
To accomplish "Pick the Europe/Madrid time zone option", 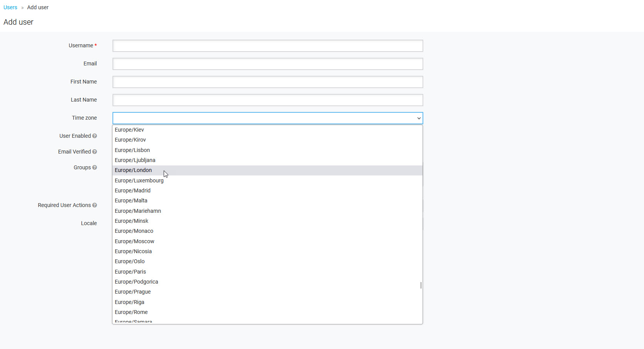I will [132, 190].
